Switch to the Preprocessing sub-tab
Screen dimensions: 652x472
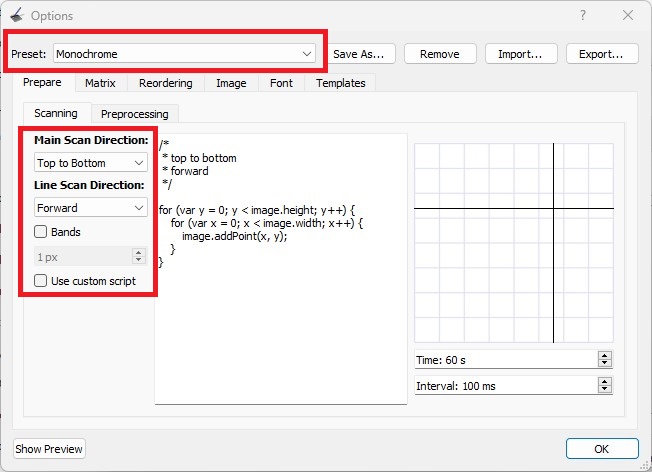(x=135, y=114)
